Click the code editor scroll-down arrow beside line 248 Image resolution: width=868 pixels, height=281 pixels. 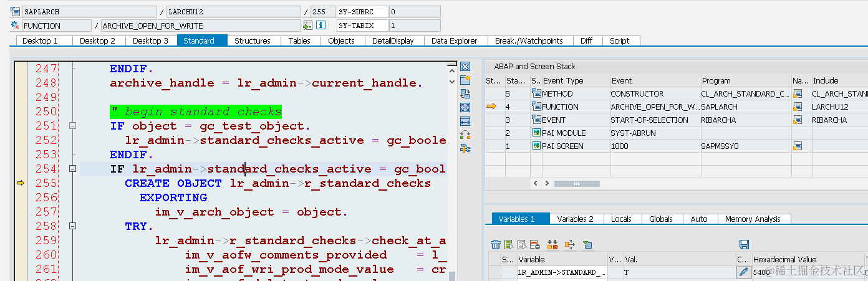coord(453,80)
